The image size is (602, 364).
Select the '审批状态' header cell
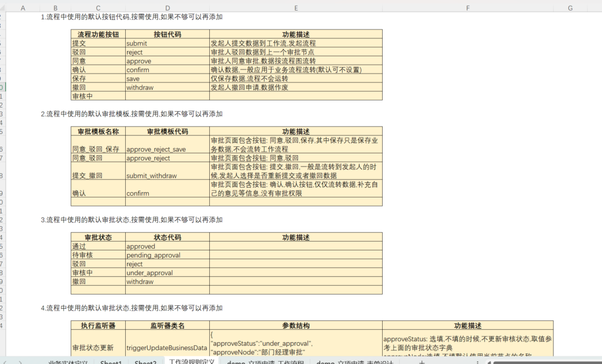tap(98, 238)
